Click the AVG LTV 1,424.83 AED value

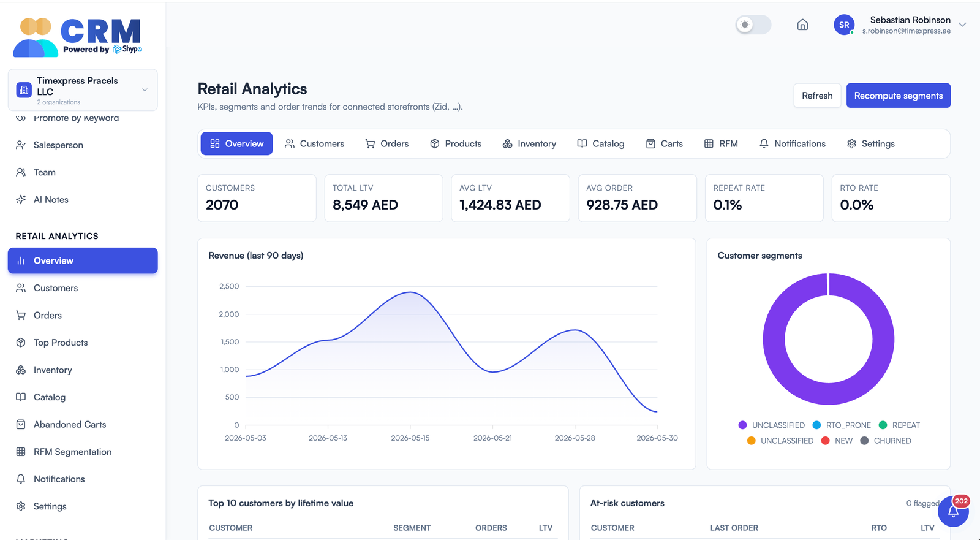[x=500, y=205]
